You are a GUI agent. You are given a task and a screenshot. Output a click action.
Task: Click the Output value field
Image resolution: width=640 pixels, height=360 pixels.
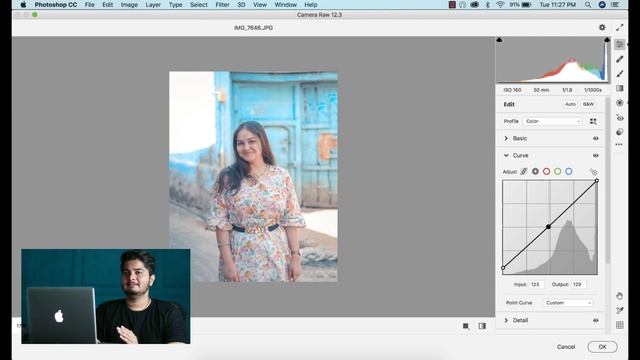point(579,284)
